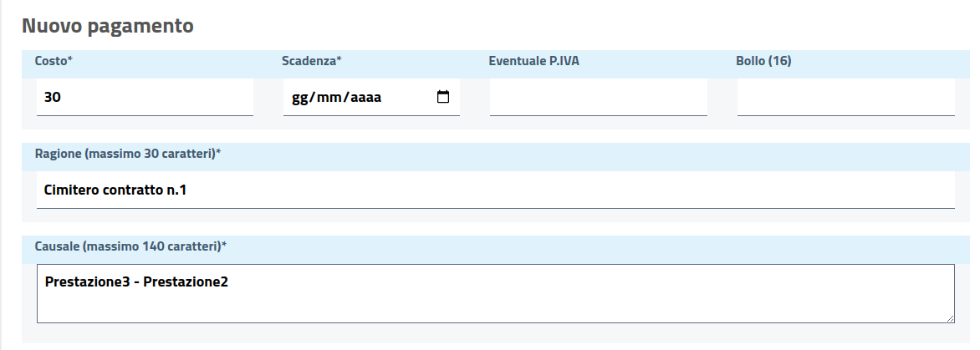Click the 'Nuovo pagamento' heading
This screenshot has width=980, height=350.
tap(107, 26)
